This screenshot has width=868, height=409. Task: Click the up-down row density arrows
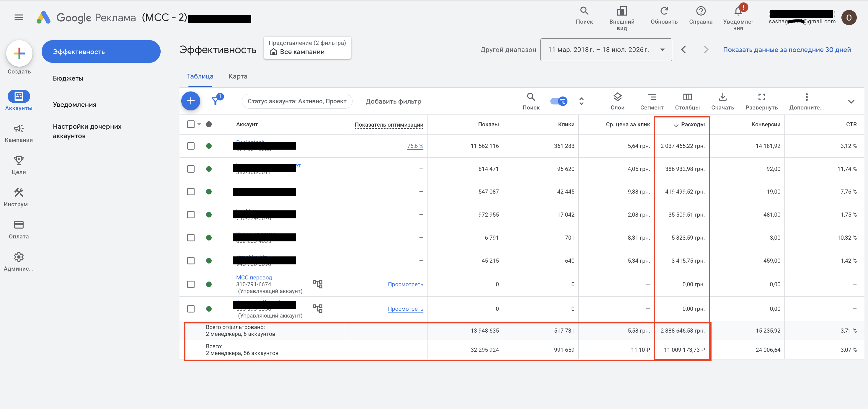(x=581, y=101)
